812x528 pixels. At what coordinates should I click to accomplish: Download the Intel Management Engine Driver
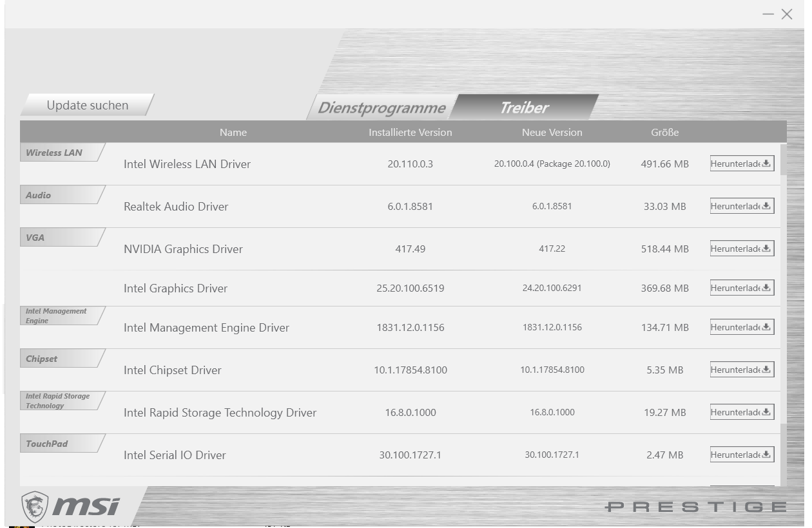click(x=742, y=327)
